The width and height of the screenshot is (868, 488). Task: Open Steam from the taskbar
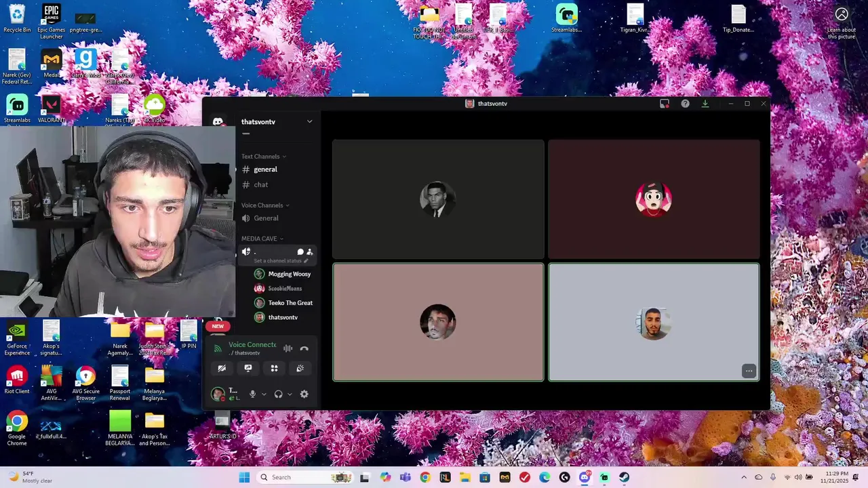(624, 477)
